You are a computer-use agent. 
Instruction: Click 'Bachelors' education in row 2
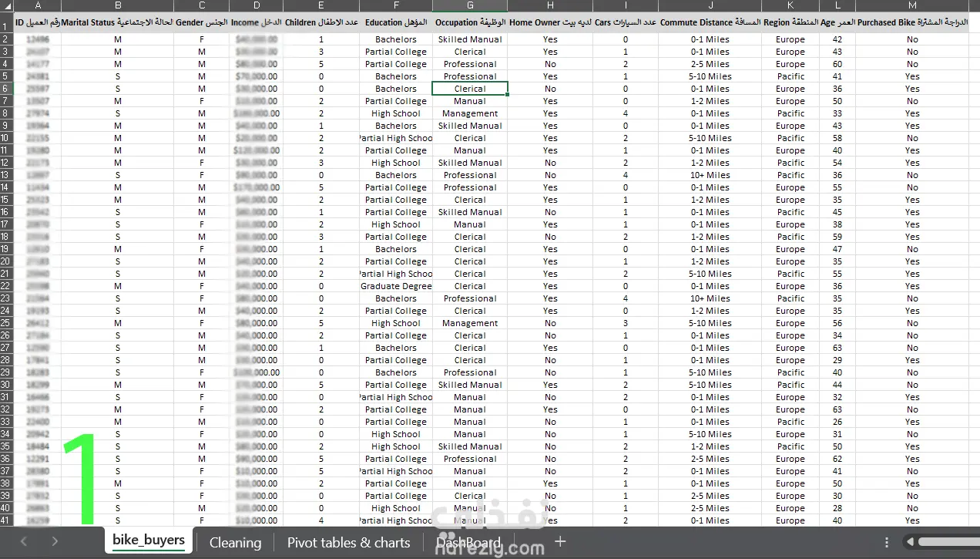(x=396, y=39)
